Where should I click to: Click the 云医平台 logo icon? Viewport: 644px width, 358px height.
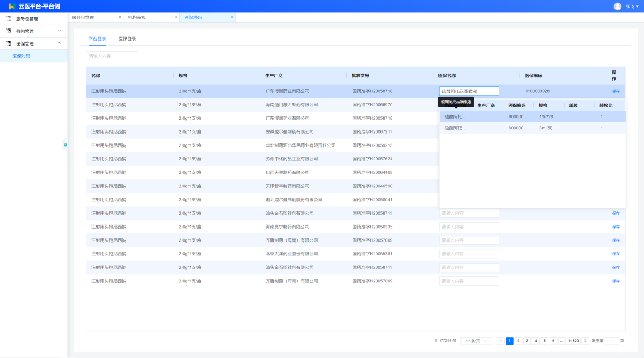(11, 6)
